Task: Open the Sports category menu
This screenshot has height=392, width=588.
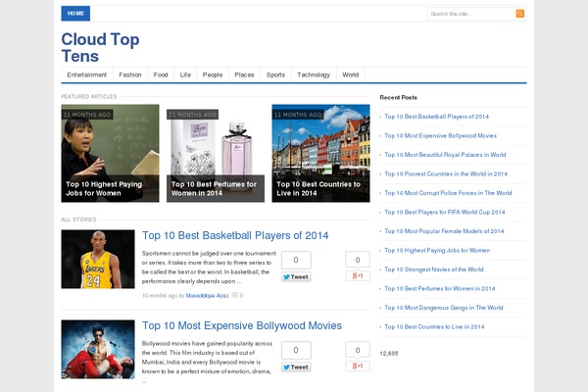Action: click(x=275, y=74)
